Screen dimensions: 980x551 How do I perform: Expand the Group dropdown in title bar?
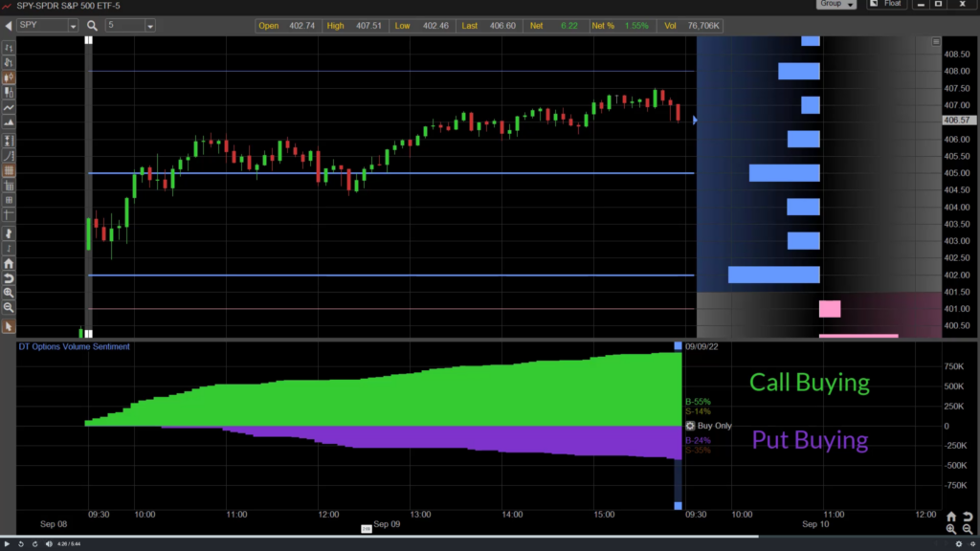[x=835, y=4]
